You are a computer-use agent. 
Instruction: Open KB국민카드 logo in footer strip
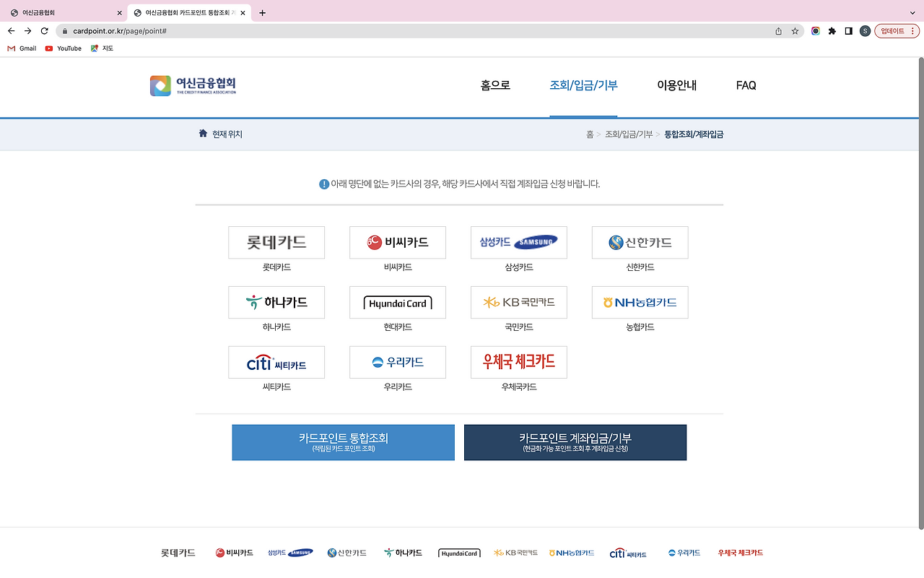[x=515, y=553]
